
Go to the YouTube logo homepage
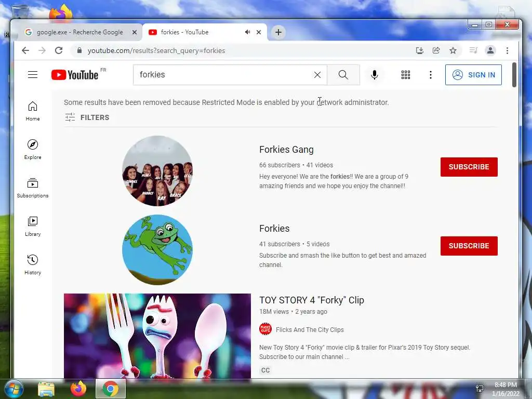tap(75, 75)
